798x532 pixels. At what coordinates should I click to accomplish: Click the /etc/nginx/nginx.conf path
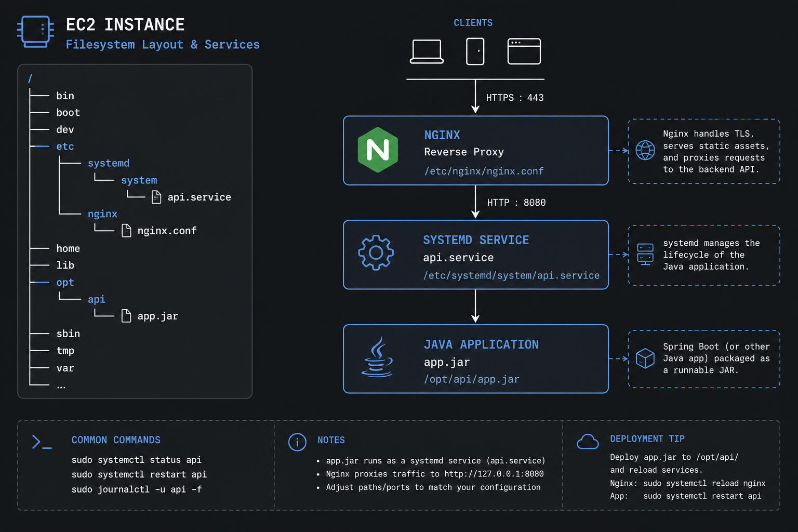pyautogui.click(x=484, y=171)
